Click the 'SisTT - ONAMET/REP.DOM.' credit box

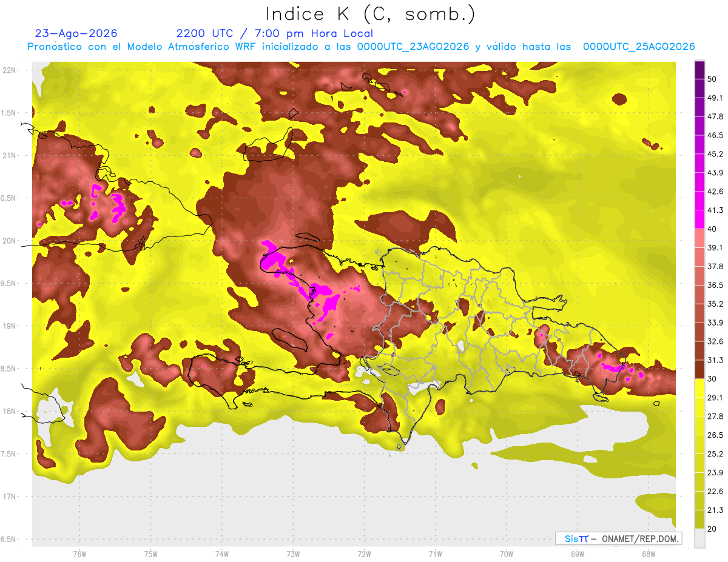(618, 538)
